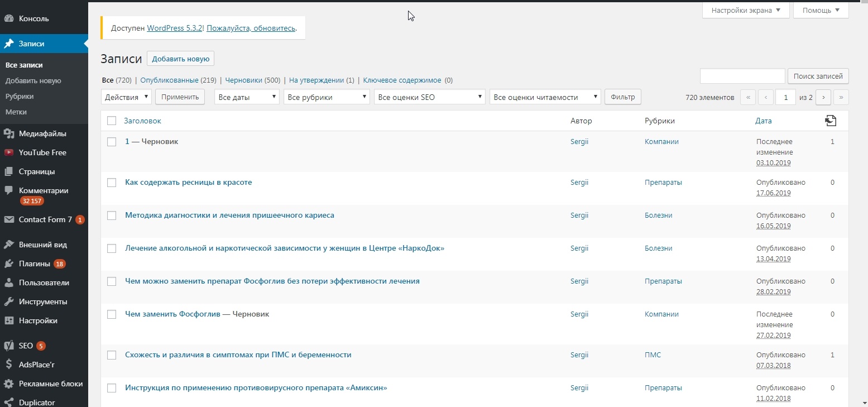Click the Duplicator sidebar icon
Image resolution: width=868 pixels, height=407 pixels.
point(9,402)
